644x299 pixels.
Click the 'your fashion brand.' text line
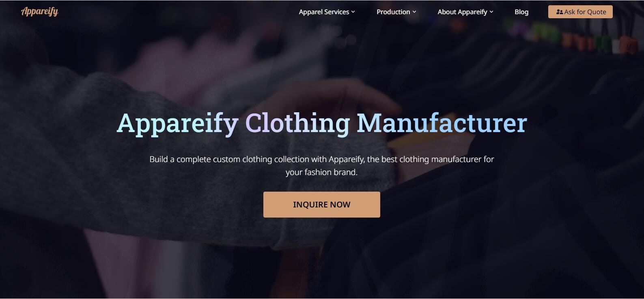321,172
